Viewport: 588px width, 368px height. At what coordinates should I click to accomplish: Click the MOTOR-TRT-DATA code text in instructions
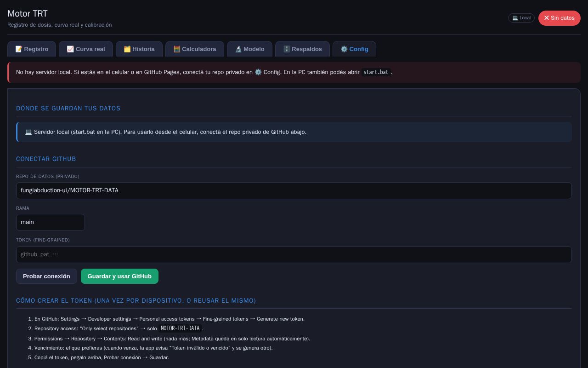[180, 328]
